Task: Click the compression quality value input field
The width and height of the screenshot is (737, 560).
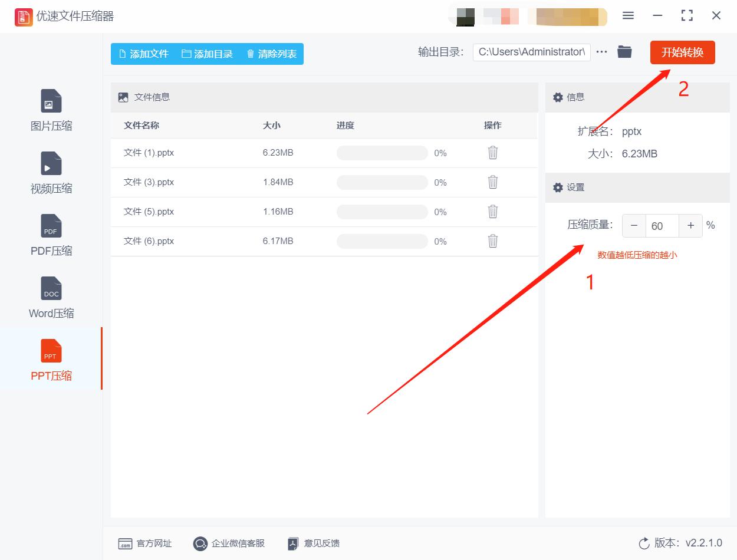Action: click(662, 225)
